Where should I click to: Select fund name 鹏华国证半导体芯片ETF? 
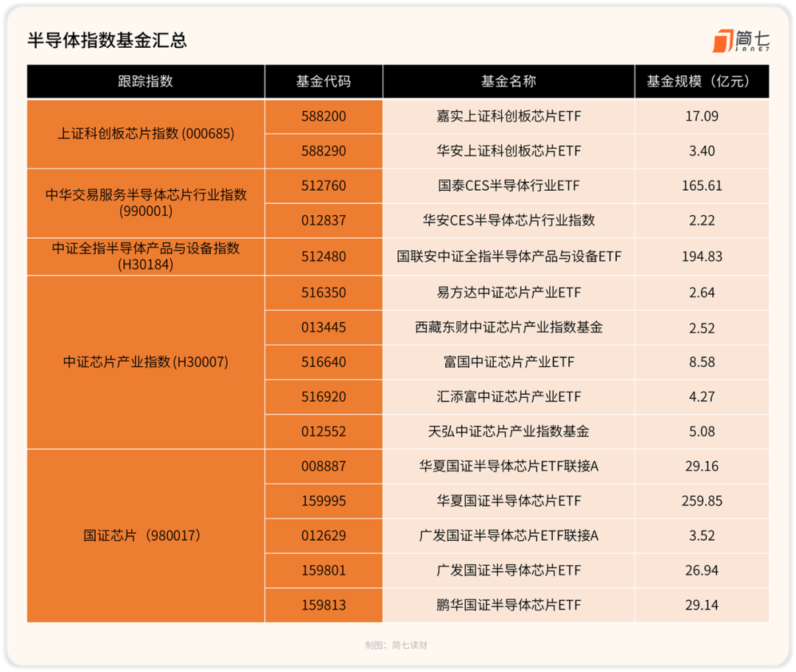pos(509,606)
